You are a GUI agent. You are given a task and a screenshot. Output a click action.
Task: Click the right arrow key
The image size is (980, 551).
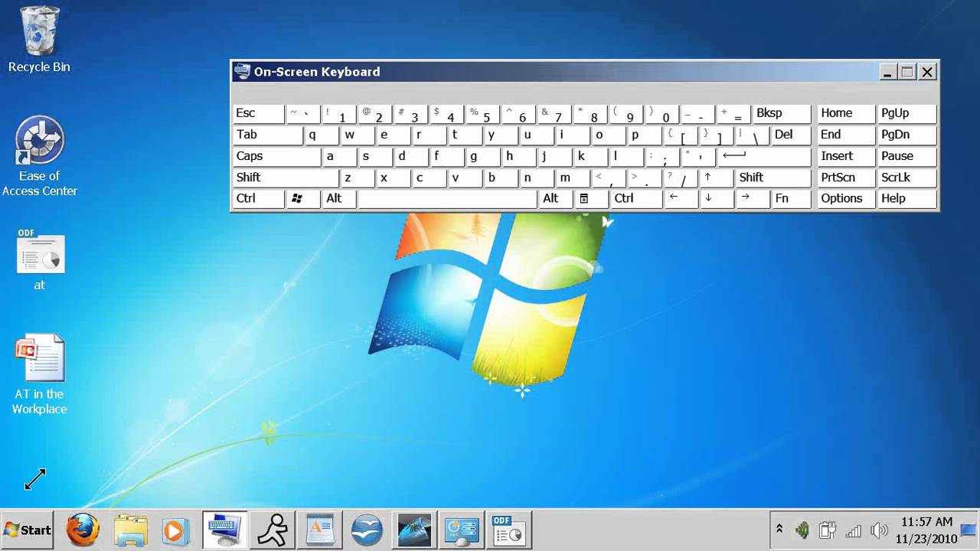pos(753,199)
